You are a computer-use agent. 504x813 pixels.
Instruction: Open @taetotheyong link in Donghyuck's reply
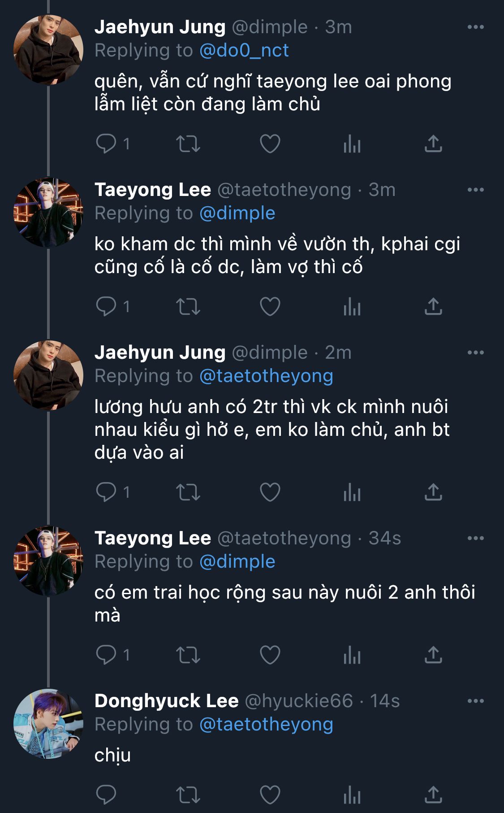266,724
